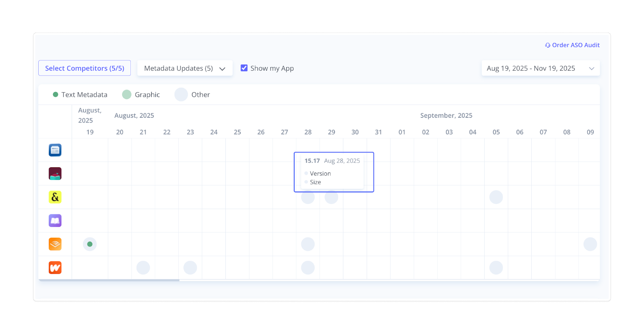Select Size in the 15.17 tooltip
The image size is (644, 335).
tap(315, 182)
